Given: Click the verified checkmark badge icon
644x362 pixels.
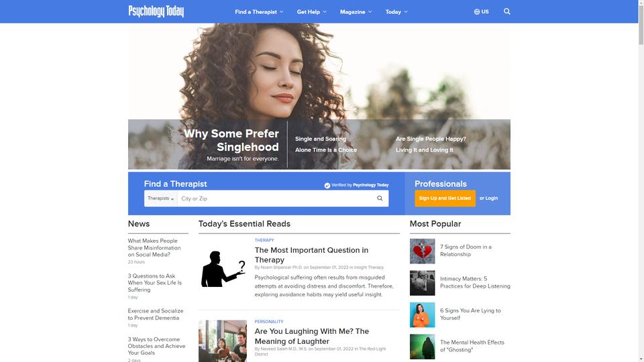Looking at the screenshot, I should pos(327,186).
